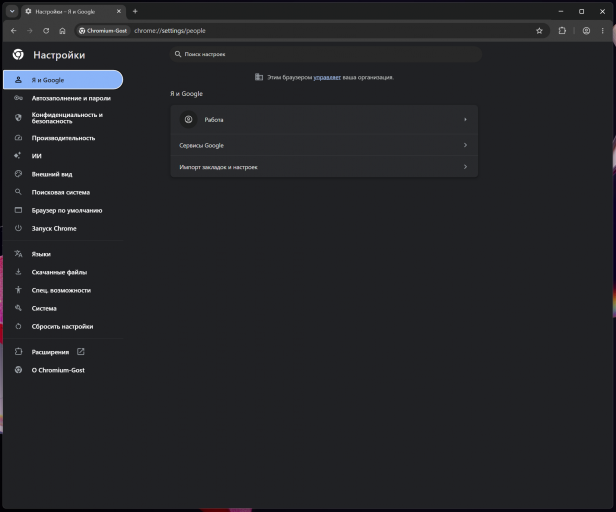
Task: Select Я и Google in sidebar
Action: tap(63, 80)
